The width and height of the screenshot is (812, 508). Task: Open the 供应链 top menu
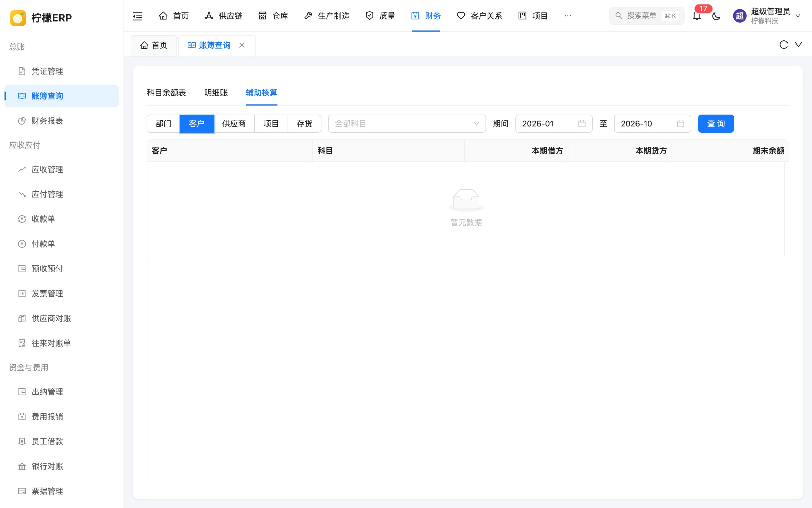(224, 16)
